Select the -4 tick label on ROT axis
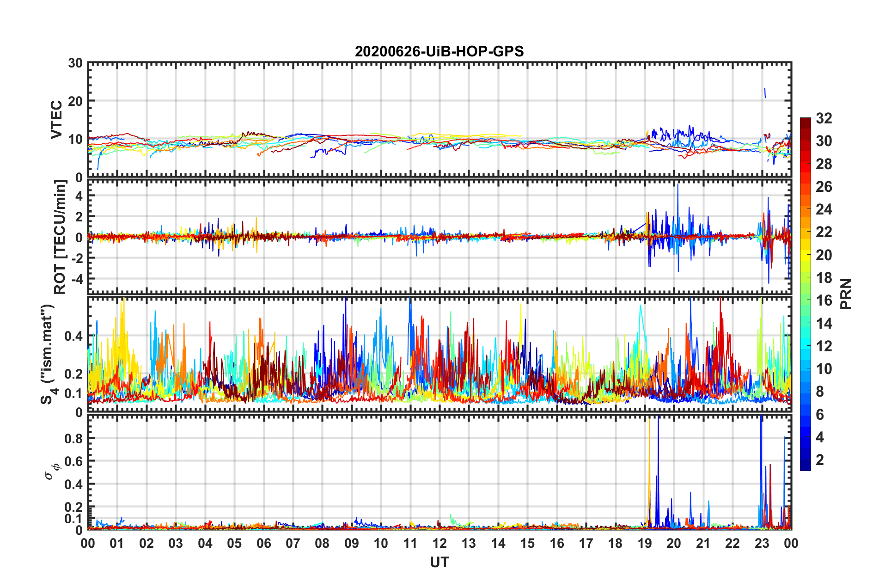 coord(76,279)
